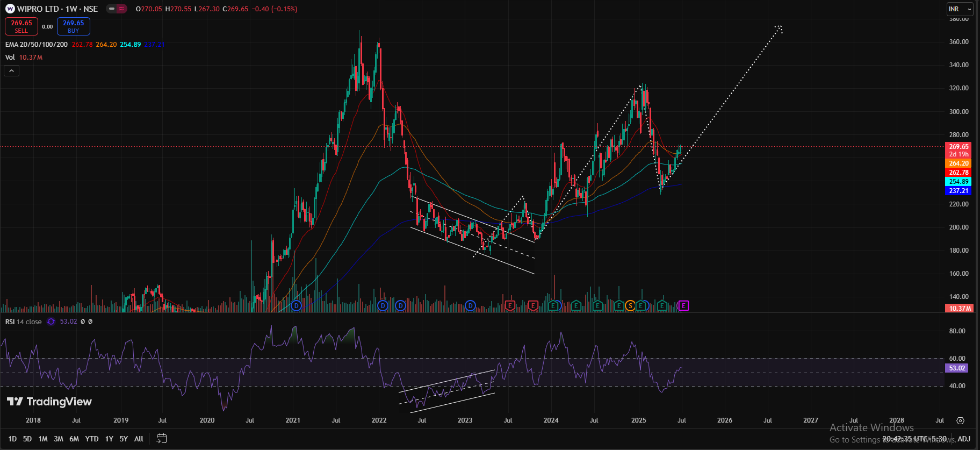Click the purple 53.02 RSI label on the axis

pos(957,368)
